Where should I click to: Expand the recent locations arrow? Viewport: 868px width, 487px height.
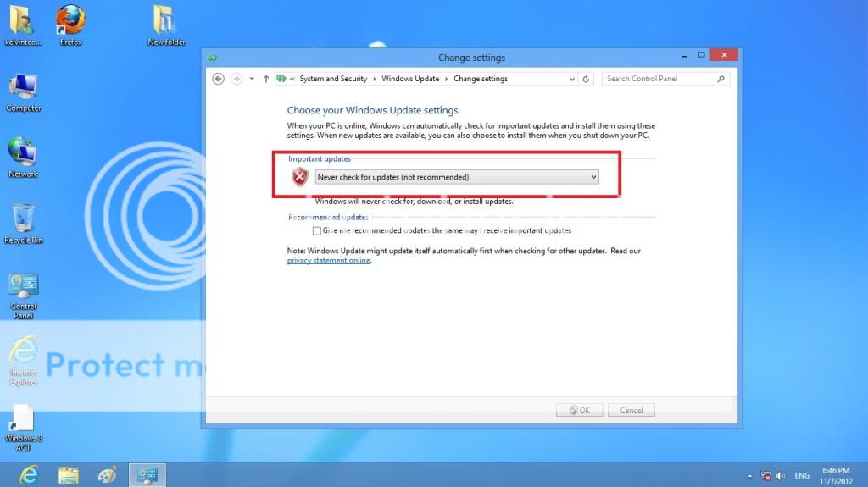click(252, 79)
